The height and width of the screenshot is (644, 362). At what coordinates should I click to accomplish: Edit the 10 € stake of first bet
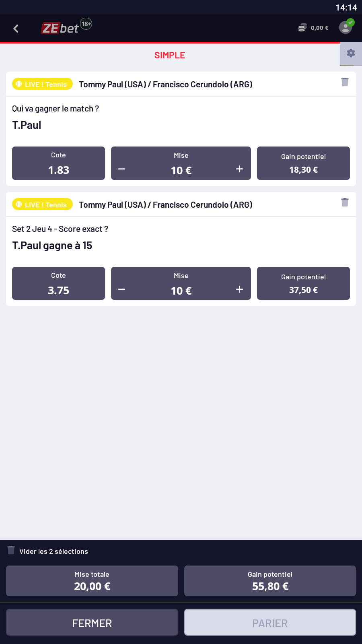181,170
